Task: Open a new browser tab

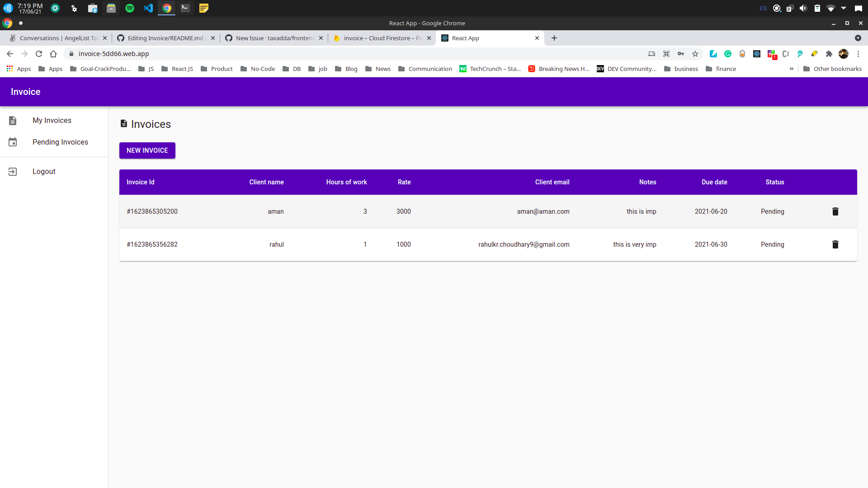Action: click(x=554, y=38)
